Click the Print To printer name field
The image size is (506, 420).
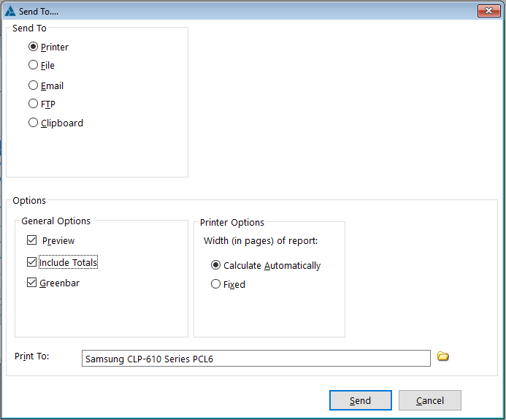[x=256, y=359]
